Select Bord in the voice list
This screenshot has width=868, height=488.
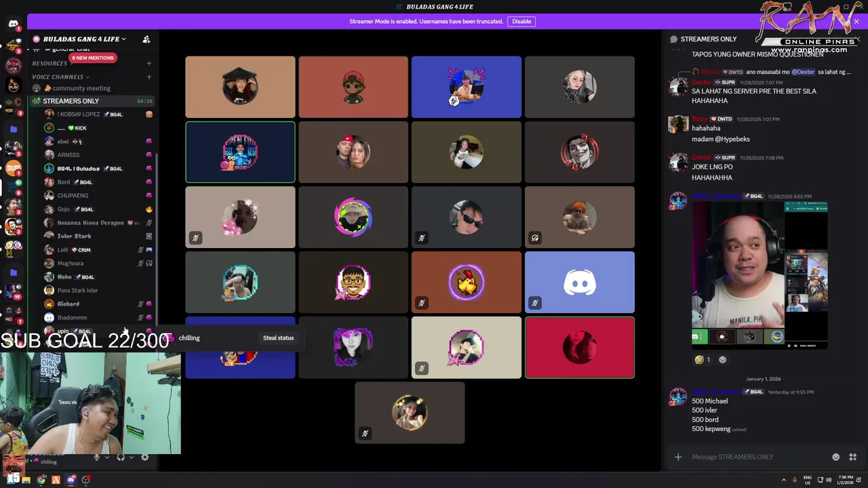click(99, 182)
